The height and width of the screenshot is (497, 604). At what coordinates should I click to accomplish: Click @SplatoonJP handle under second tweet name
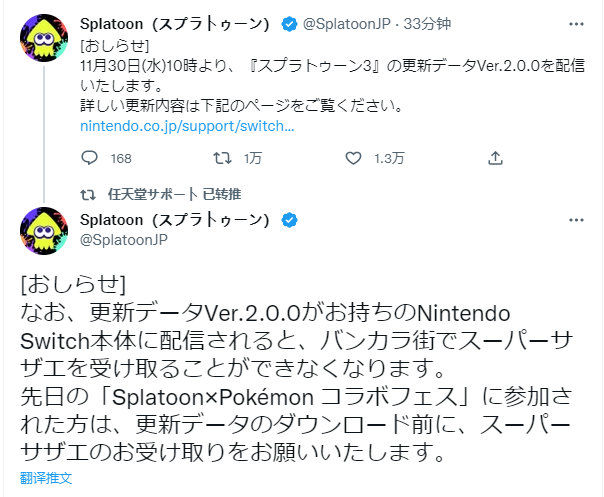click(x=124, y=240)
